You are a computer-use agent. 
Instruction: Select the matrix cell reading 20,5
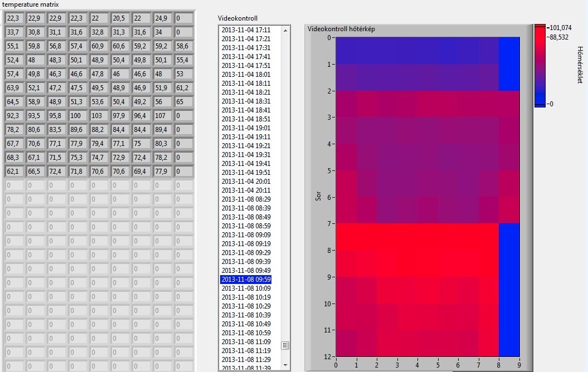120,18
